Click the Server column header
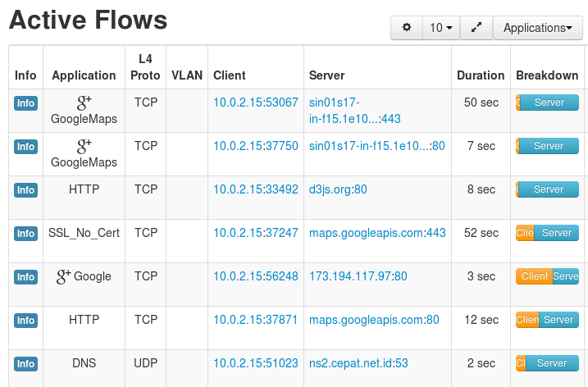Image resolution: width=588 pixels, height=387 pixels. (326, 75)
